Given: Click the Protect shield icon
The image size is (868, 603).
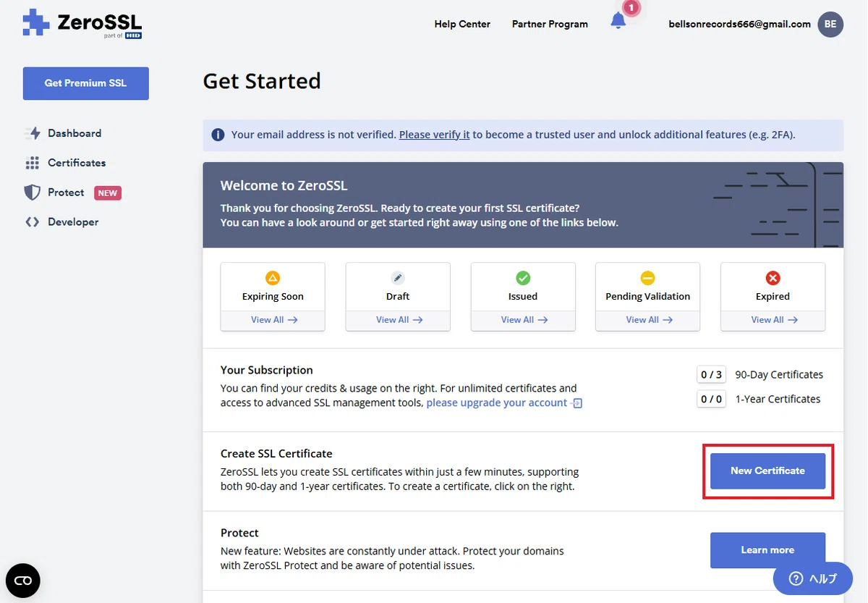Looking at the screenshot, I should point(33,193).
